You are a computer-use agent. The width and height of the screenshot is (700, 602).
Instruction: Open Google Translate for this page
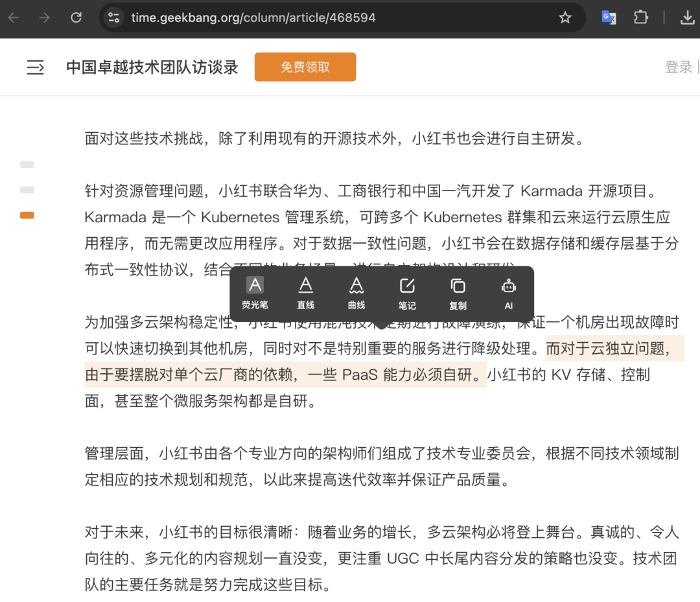tap(609, 18)
